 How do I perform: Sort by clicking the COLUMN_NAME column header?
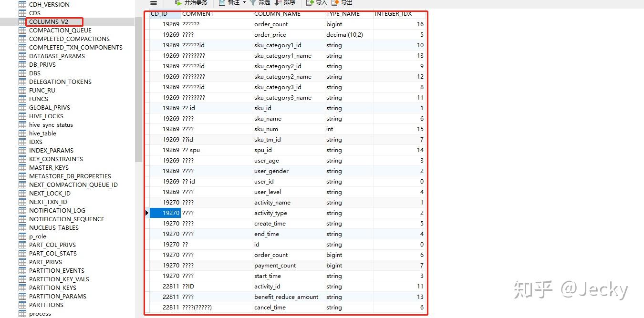[x=277, y=14]
